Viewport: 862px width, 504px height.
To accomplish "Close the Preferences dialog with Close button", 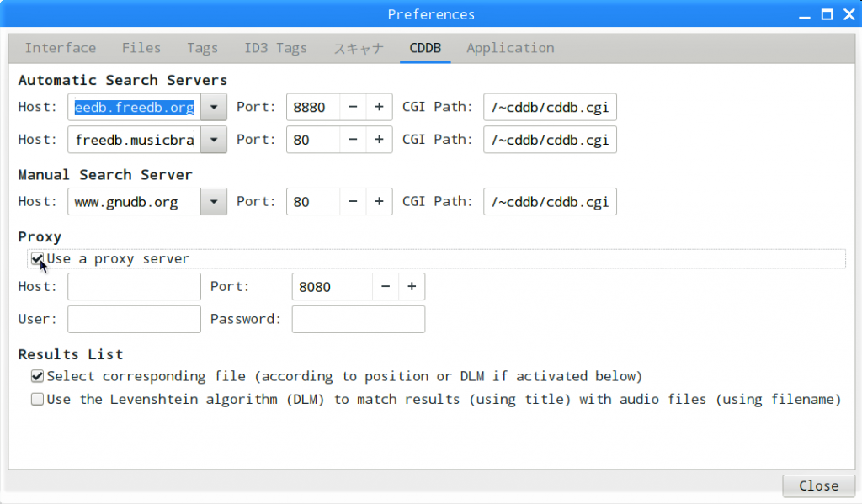I will pyautogui.click(x=818, y=485).
